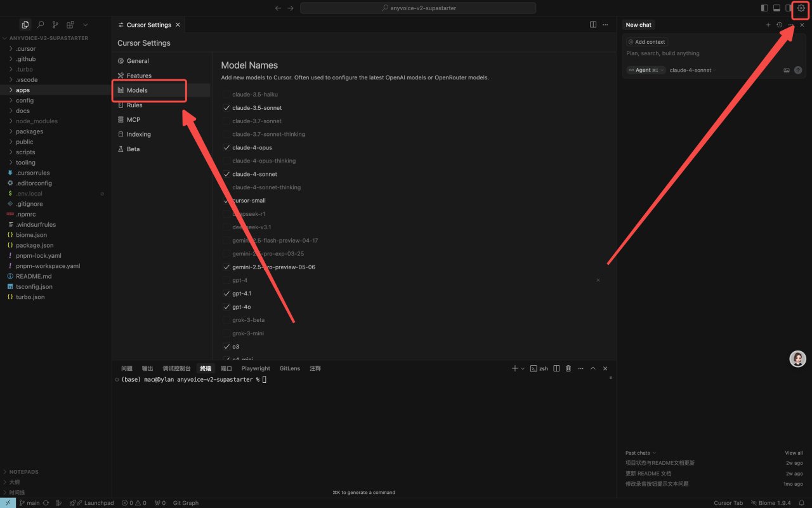Select Models in the settings sidebar

(x=137, y=90)
